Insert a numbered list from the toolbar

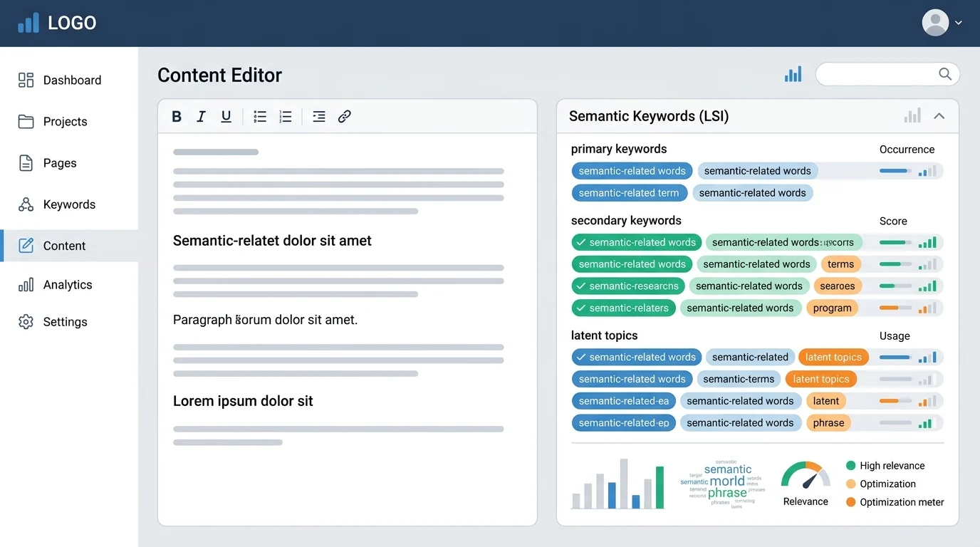point(286,117)
